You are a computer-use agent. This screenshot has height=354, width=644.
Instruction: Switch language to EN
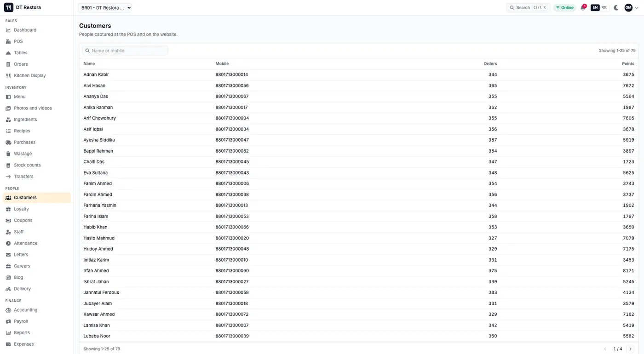pyautogui.click(x=595, y=7)
